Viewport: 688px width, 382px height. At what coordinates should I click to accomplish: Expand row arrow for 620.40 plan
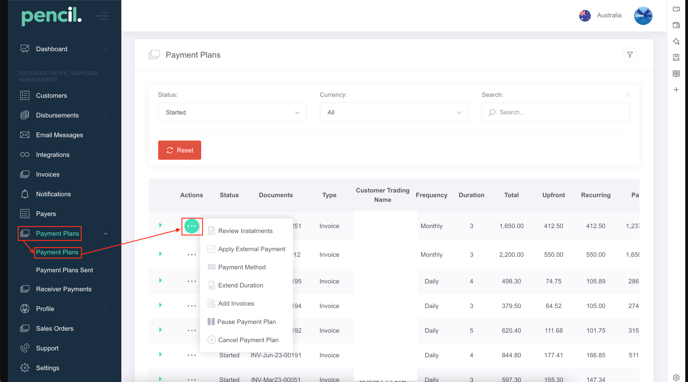pyautogui.click(x=160, y=329)
